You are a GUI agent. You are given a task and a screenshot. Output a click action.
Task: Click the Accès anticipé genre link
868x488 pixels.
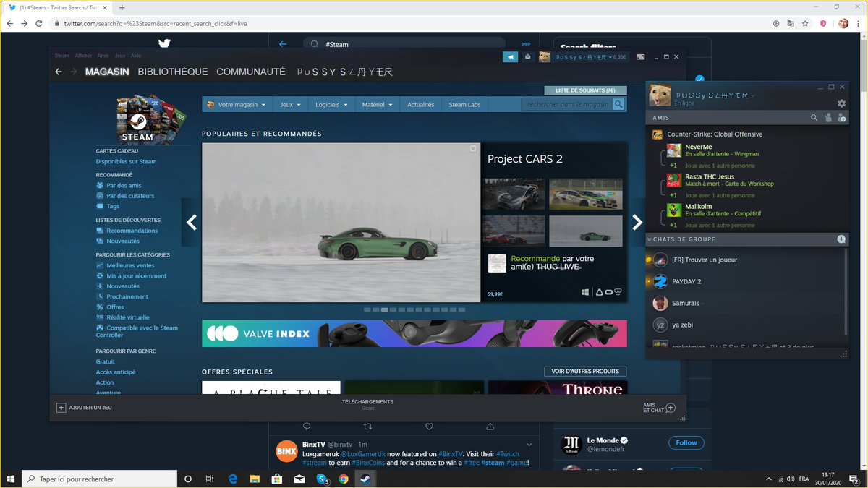pos(116,372)
